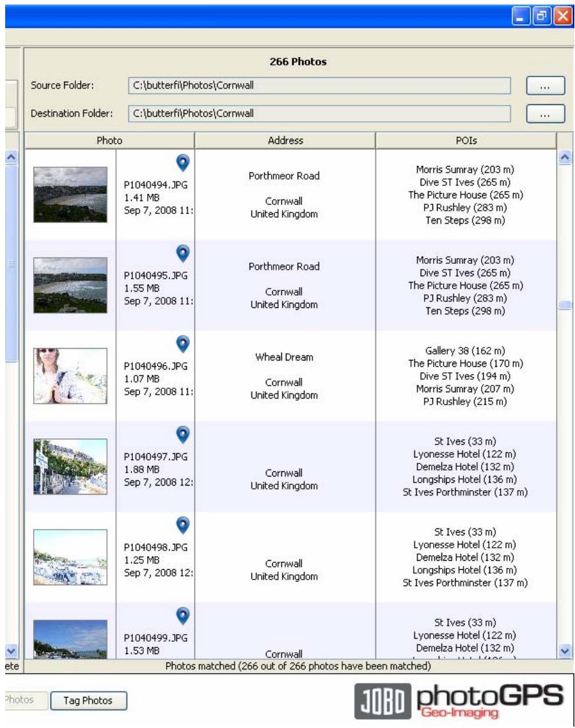Minimize the photoGPS window
Image resolution: width=575 pixels, height=728 pixels.
point(521,16)
